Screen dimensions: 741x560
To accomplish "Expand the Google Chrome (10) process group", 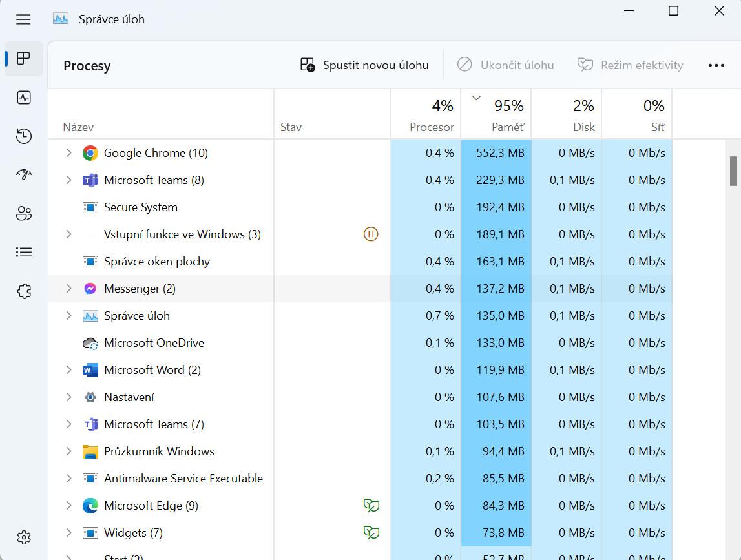I will (x=69, y=153).
